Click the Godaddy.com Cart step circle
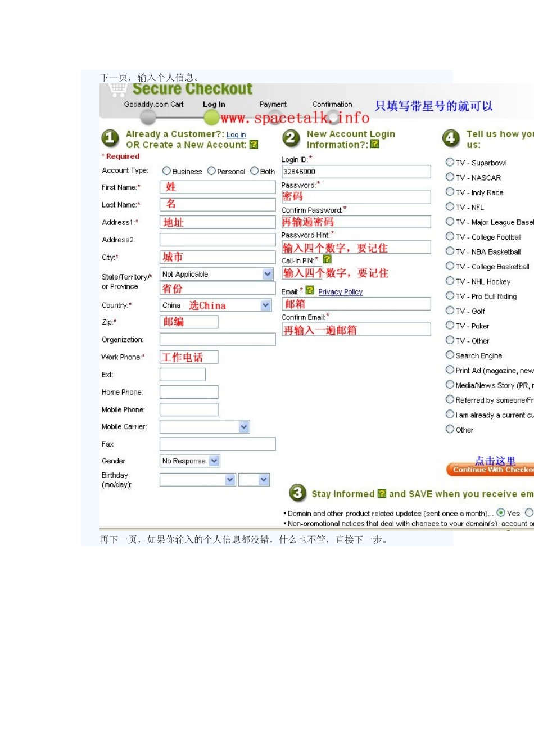This screenshot has width=534, height=756. click(148, 117)
